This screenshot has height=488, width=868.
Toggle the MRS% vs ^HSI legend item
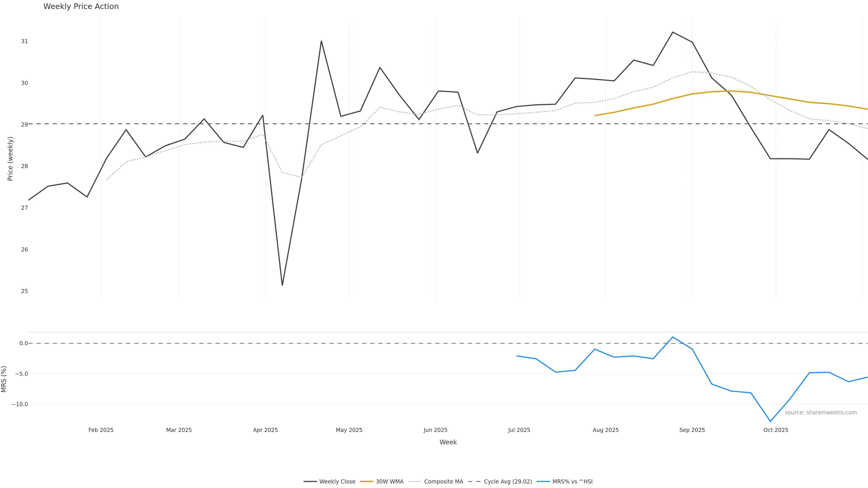click(572, 482)
